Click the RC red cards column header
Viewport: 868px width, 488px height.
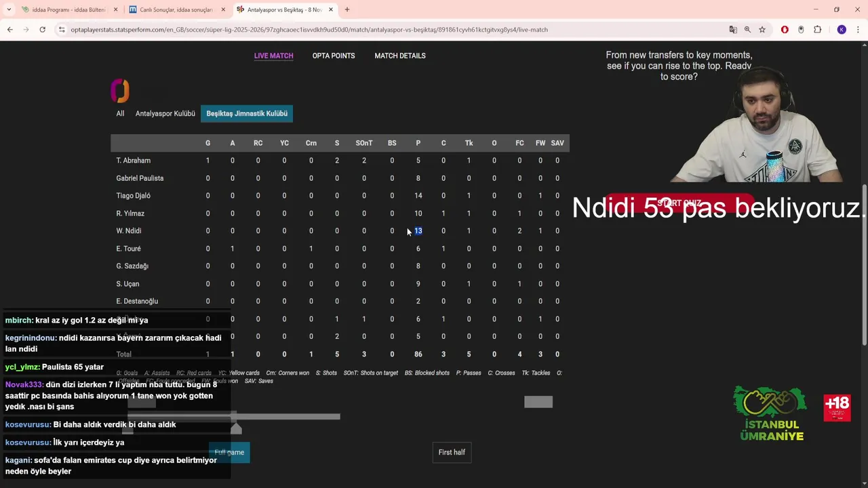coord(258,143)
